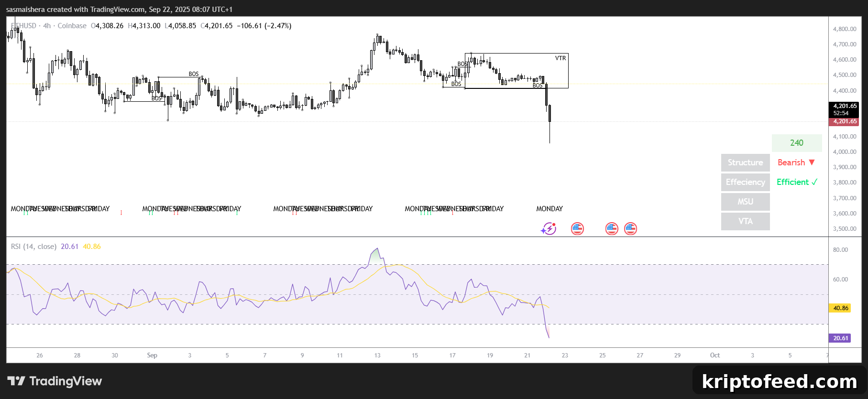This screenshot has width=868, height=399.
Task: Click the VTA table cell
Action: click(746, 221)
